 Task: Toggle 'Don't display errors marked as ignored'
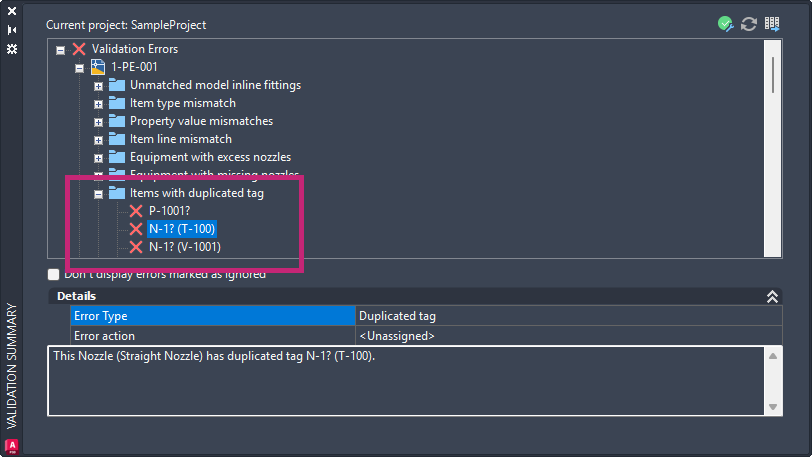click(53, 274)
